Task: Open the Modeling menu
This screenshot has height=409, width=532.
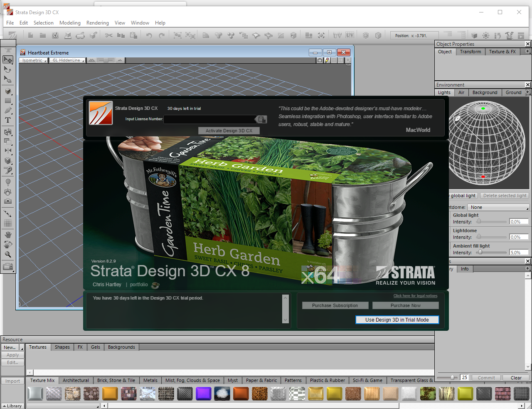Action: (70, 23)
